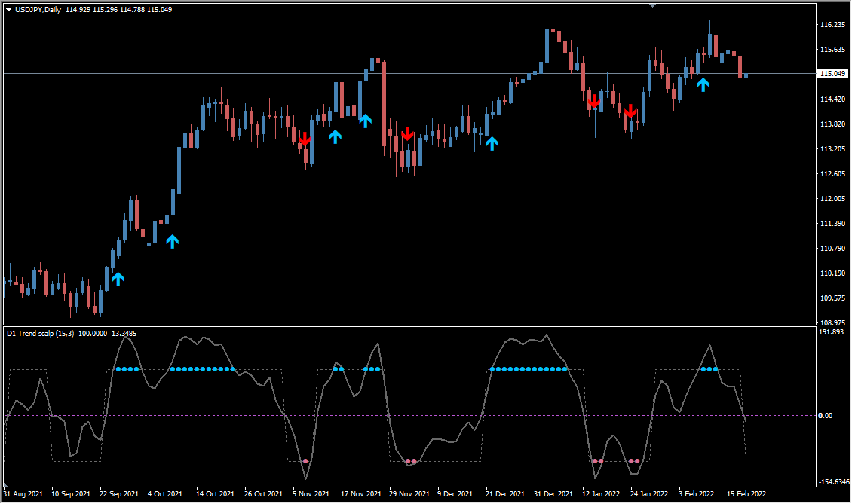852x504 pixels.
Task: Click the leftmost blue up arrow signal
Action: tap(118, 279)
